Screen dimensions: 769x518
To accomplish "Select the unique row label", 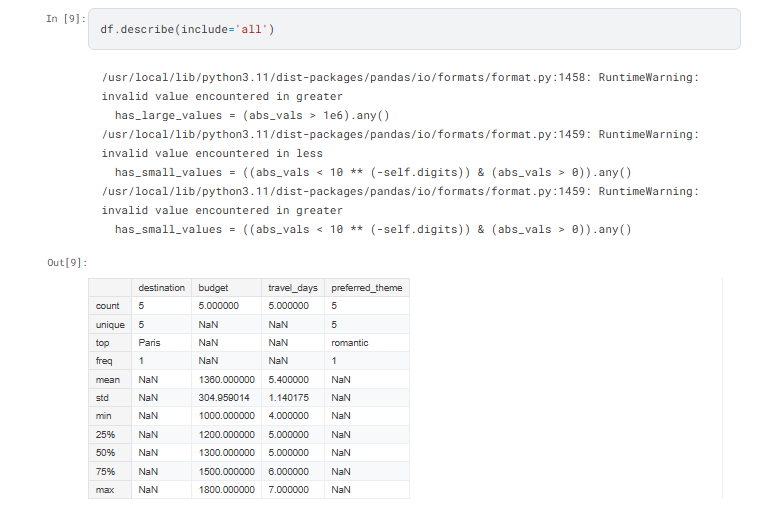I will tap(110, 325).
